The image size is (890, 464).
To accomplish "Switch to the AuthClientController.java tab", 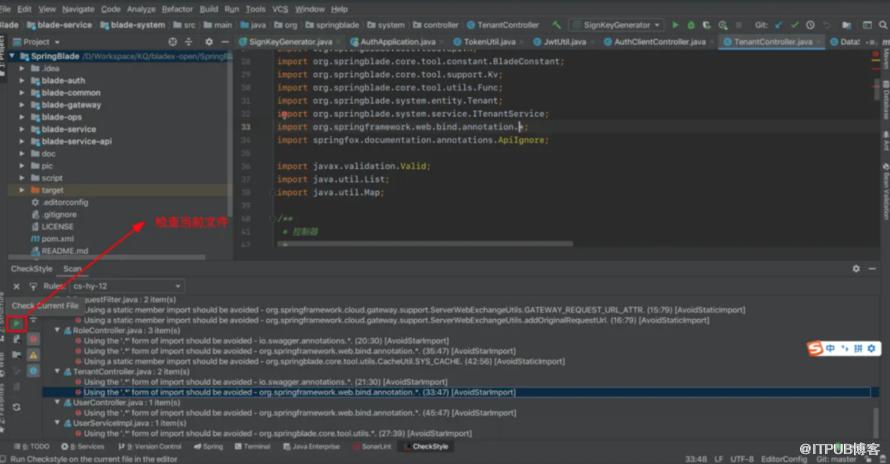I will [660, 42].
